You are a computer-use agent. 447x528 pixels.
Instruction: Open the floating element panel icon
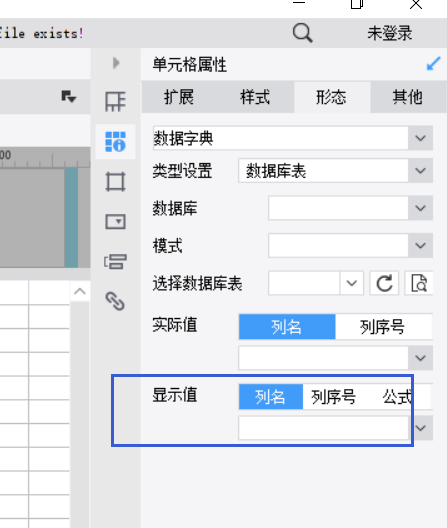point(115,182)
